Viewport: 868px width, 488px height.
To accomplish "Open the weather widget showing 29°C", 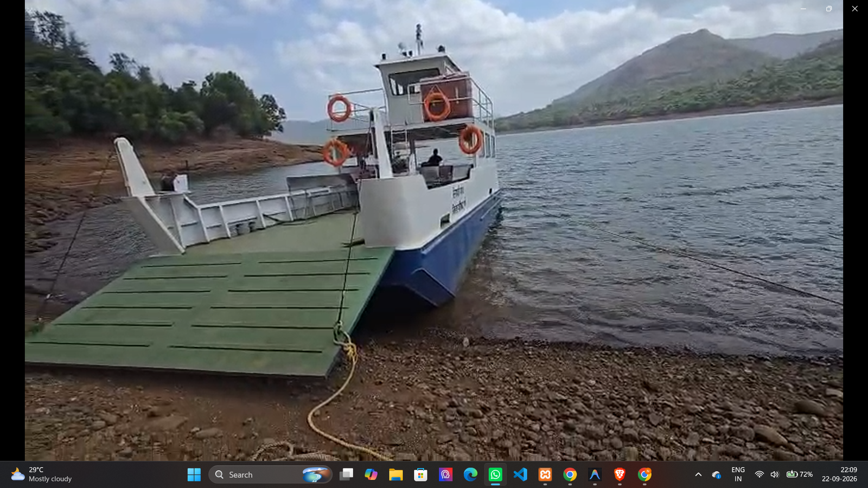I will click(41, 474).
